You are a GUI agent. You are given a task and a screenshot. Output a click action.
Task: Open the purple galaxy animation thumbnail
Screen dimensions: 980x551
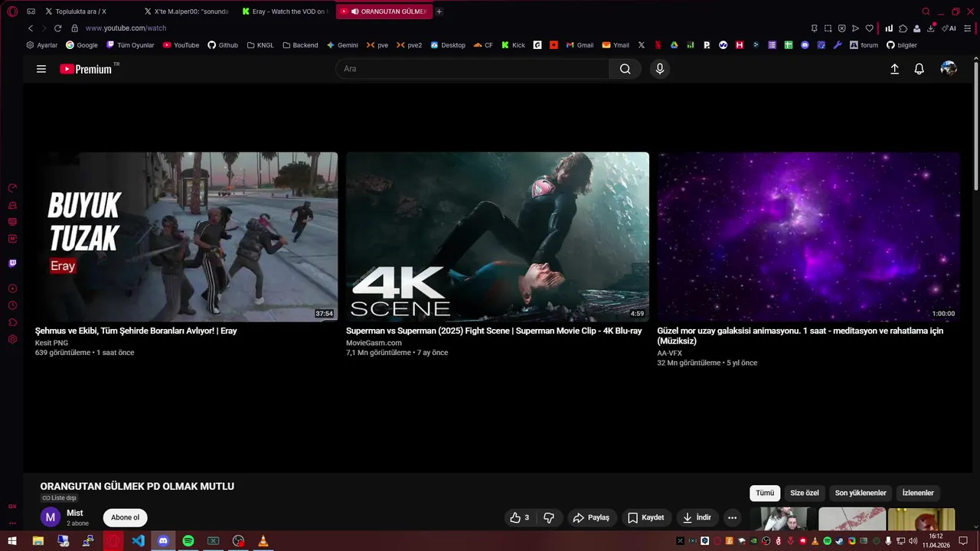808,236
